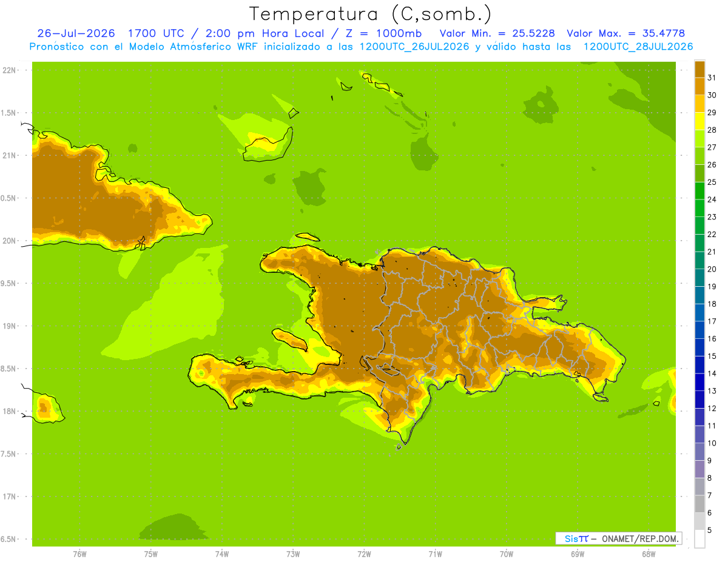
Task: Click the 'Valor Min. = 25.5228' text
Action: [497, 33]
